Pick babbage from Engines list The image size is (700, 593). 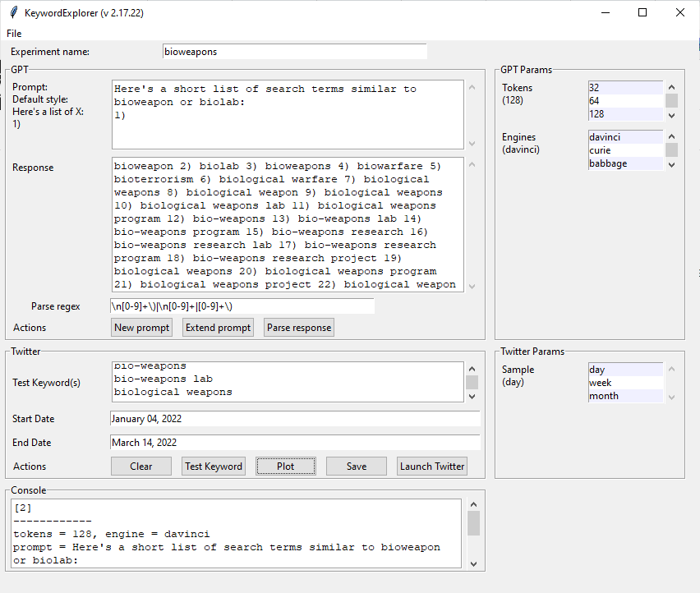click(624, 163)
